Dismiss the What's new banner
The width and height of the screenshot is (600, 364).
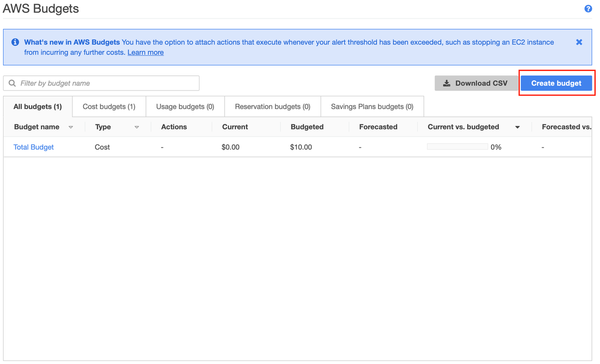pyautogui.click(x=579, y=42)
